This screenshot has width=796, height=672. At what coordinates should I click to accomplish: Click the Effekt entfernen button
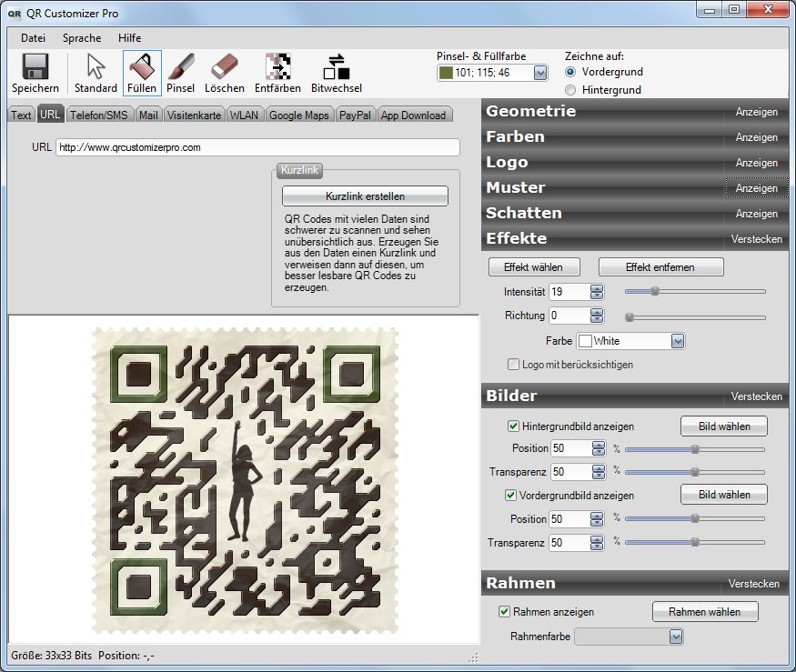(x=660, y=267)
